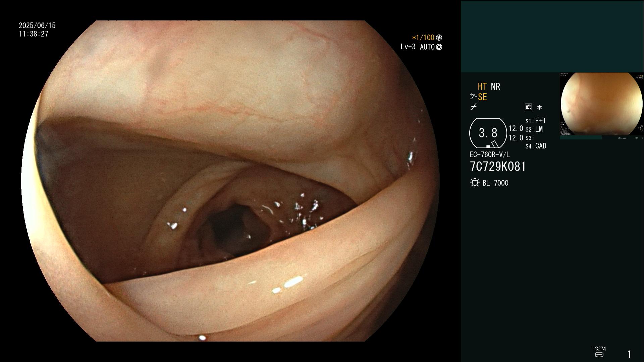The image size is (644, 362).
Task: Click the scope channel diagram showing 3.8
Action: [x=488, y=133]
